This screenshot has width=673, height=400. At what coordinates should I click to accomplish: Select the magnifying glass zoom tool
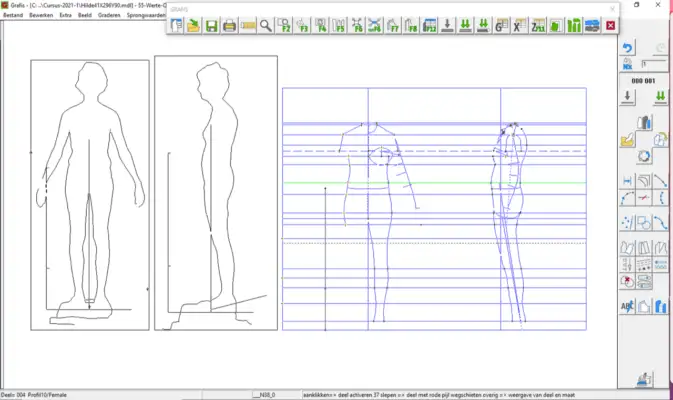pyautogui.click(x=266, y=26)
